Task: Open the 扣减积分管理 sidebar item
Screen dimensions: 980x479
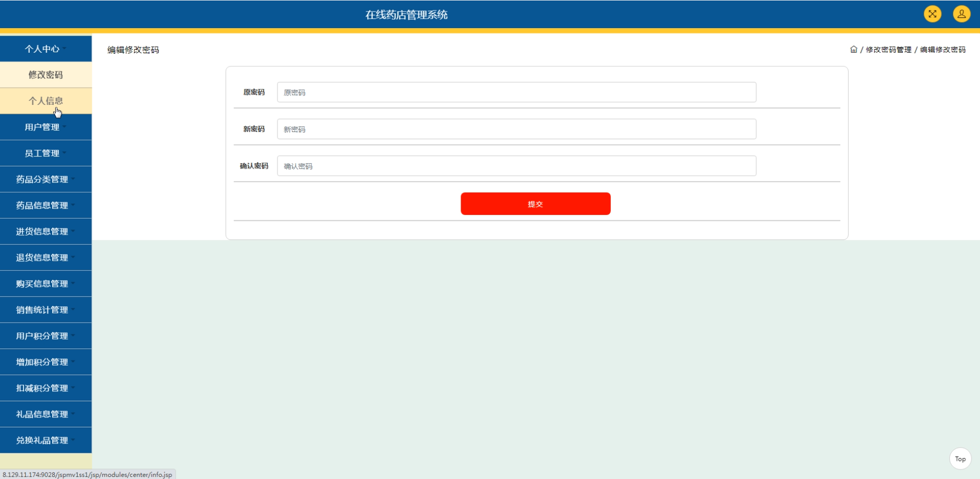Action: [46, 388]
